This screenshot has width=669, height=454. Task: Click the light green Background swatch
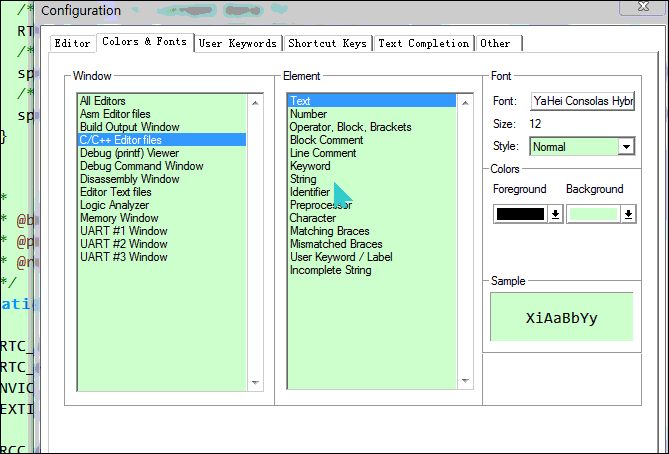coord(593,214)
